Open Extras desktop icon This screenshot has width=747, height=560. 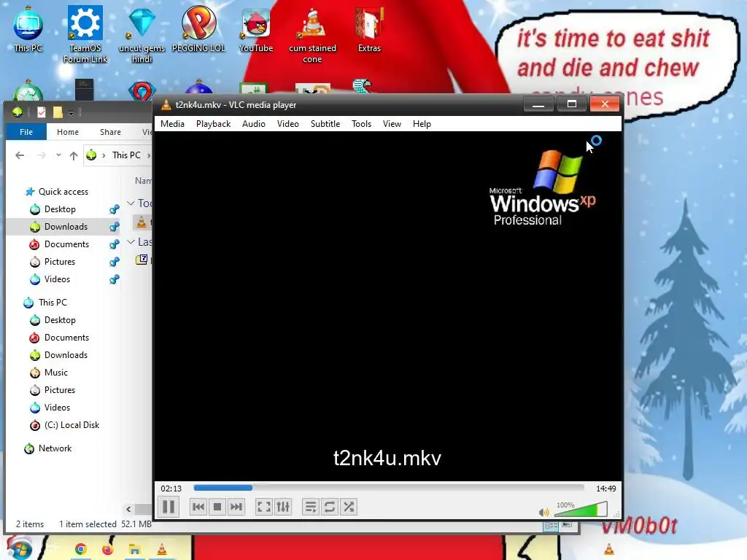pyautogui.click(x=369, y=29)
